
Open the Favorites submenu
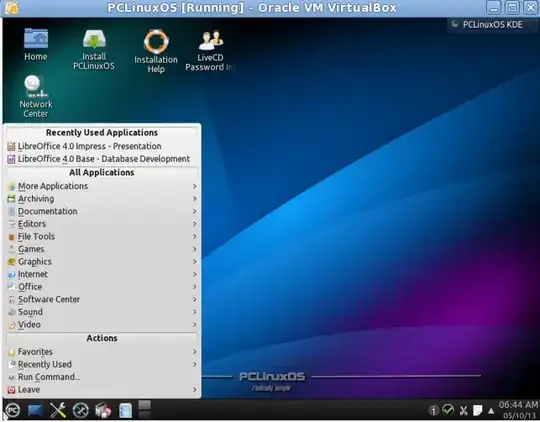(x=102, y=352)
